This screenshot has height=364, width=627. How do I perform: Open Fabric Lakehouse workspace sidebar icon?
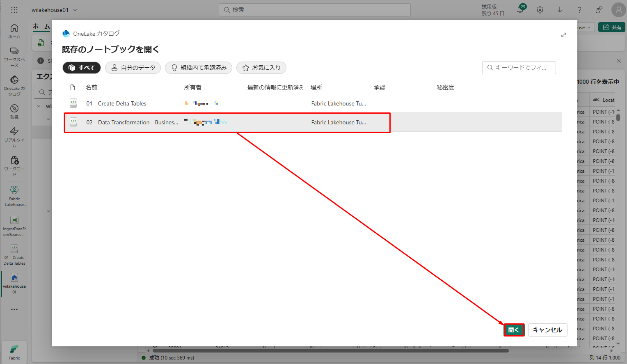pyautogui.click(x=14, y=196)
